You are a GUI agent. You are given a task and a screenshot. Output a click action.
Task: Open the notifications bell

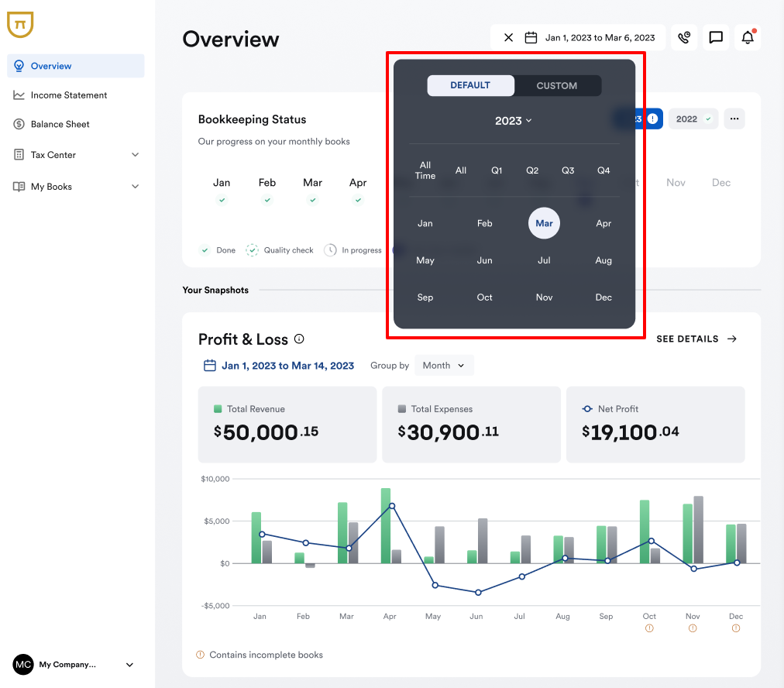point(746,37)
